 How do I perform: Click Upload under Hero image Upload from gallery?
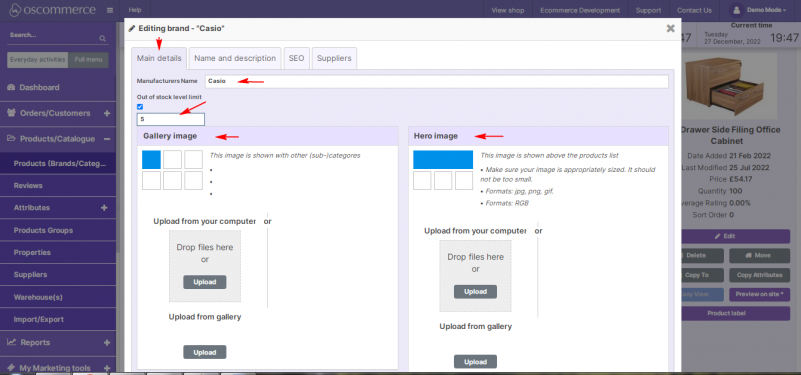475,362
